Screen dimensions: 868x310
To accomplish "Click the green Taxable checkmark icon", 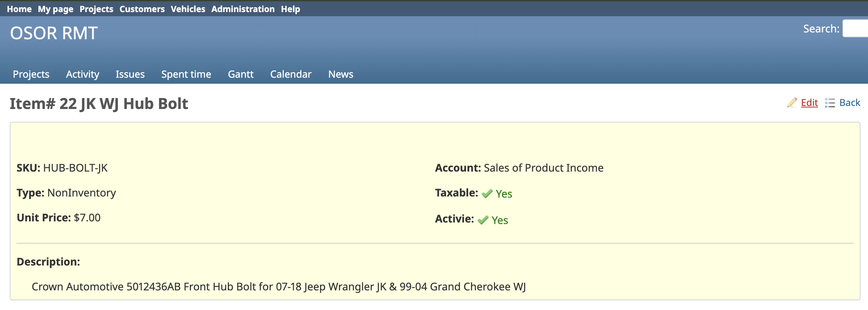I will point(487,193).
